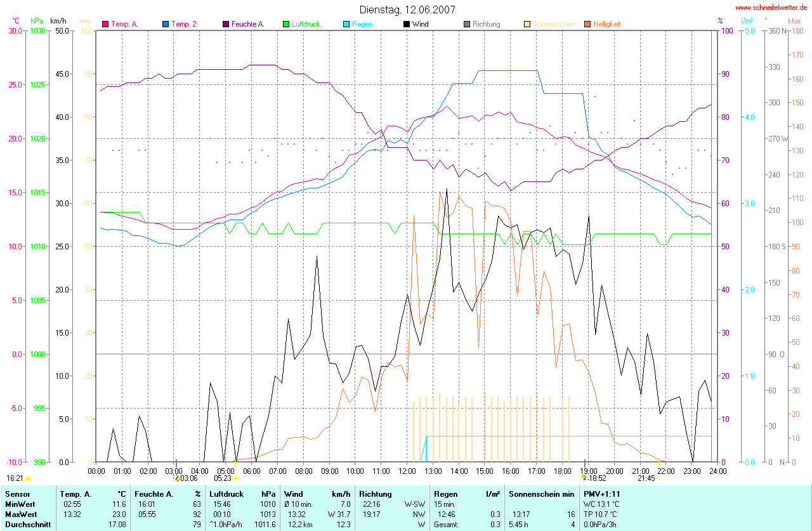812x531 pixels.
Task: Click the Regen table column header
Action: [446, 494]
